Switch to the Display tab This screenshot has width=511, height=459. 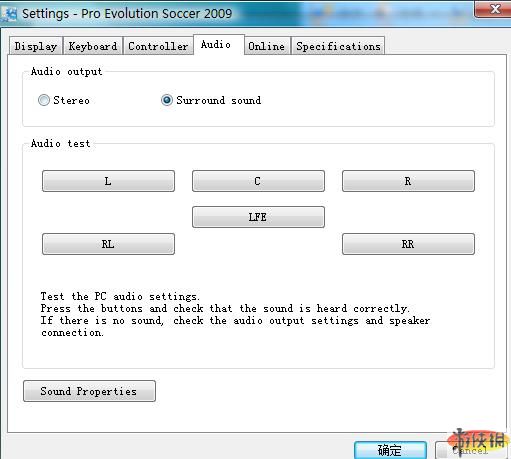click(36, 46)
